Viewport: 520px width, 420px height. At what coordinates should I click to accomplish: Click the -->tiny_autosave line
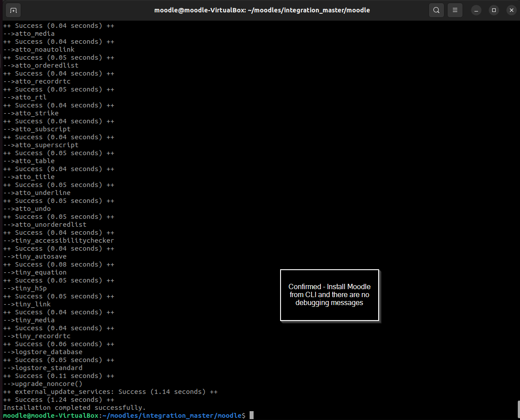[x=35, y=256]
